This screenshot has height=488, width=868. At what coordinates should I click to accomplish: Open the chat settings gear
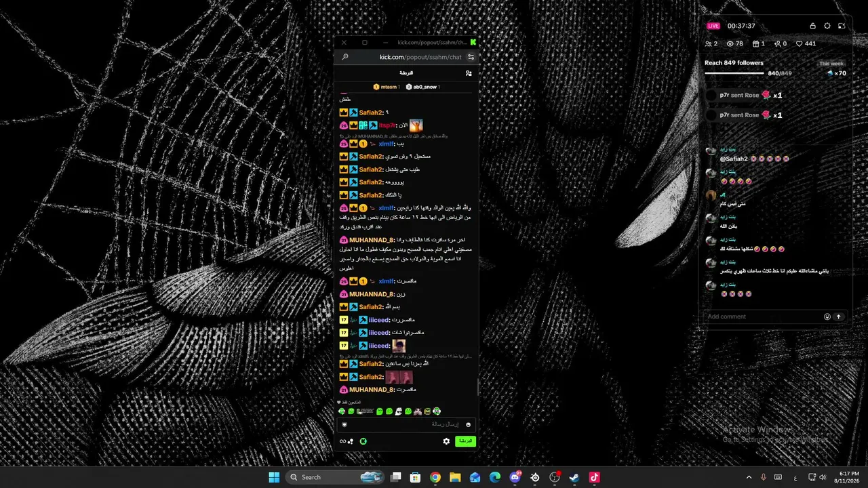point(446,441)
